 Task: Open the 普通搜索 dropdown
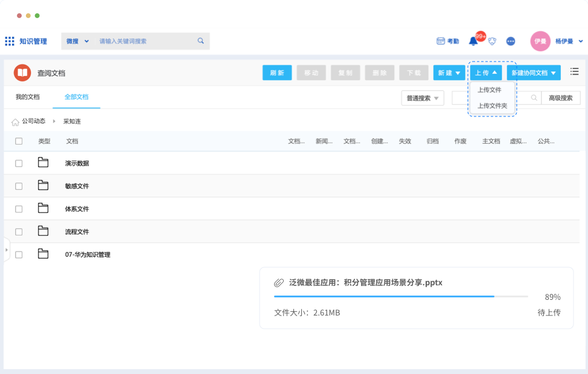pyautogui.click(x=423, y=98)
